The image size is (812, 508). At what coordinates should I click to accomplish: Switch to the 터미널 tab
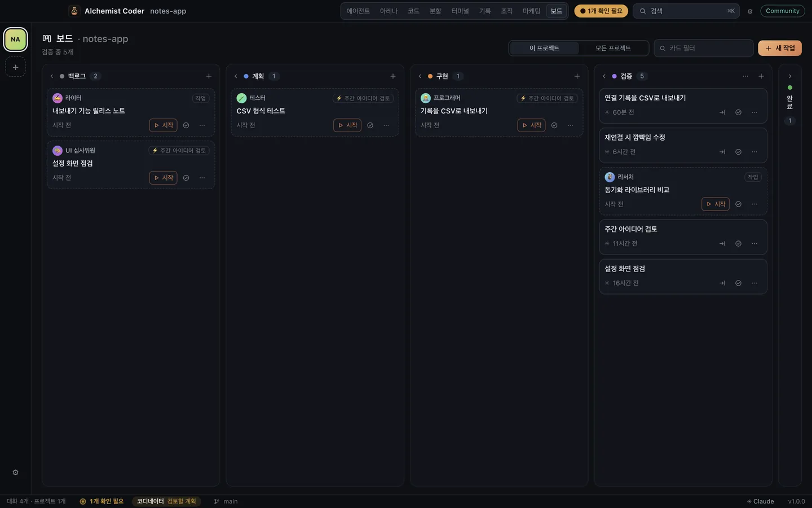tap(460, 11)
